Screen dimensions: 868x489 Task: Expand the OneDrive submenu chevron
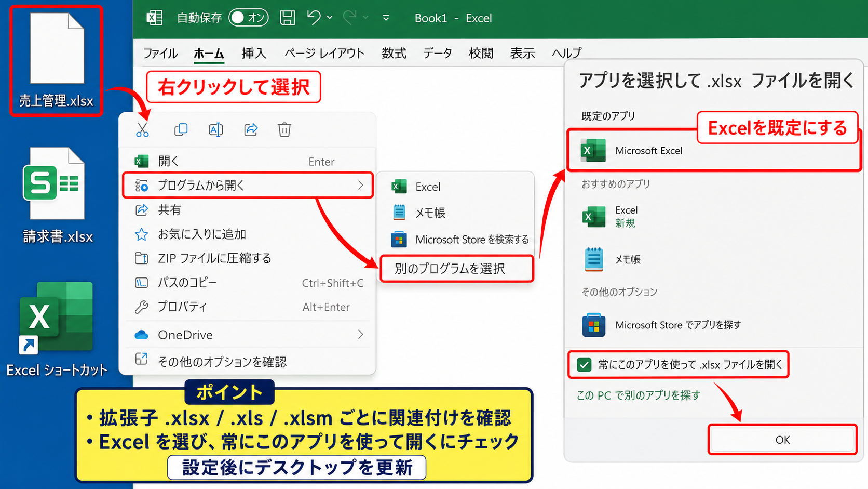coord(360,334)
